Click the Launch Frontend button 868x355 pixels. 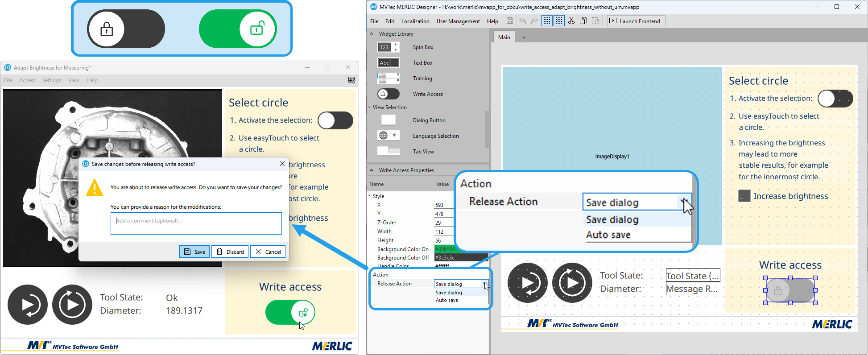(x=636, y=21)
